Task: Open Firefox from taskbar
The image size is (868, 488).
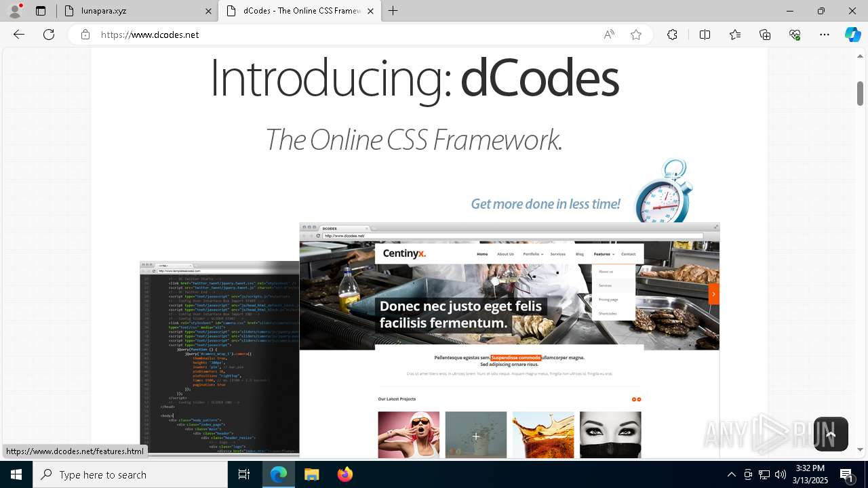Action: [x=345, y=474]
